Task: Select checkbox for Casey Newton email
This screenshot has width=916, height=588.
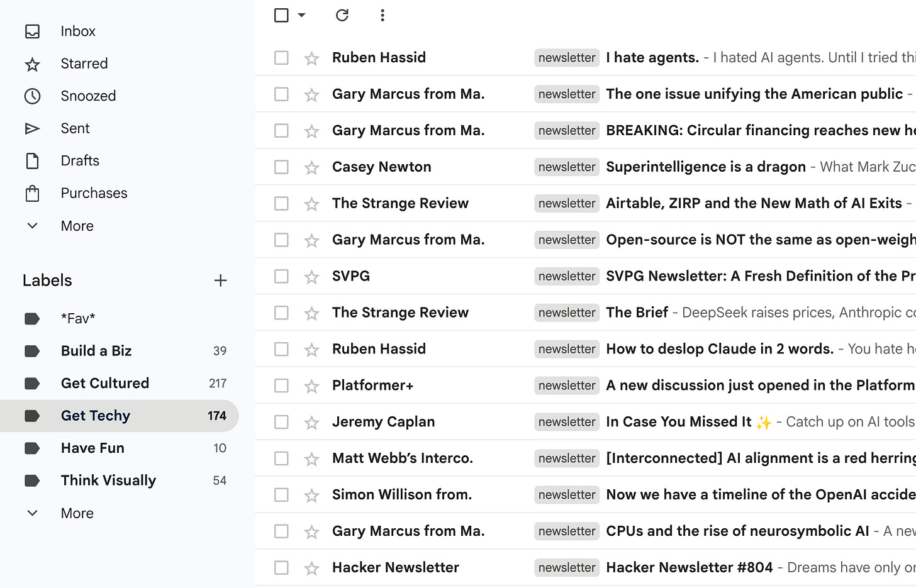Action: click(281, 167)
